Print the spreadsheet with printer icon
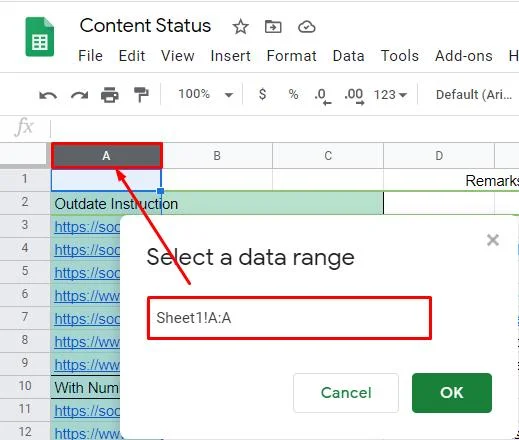 click(110, 95)
